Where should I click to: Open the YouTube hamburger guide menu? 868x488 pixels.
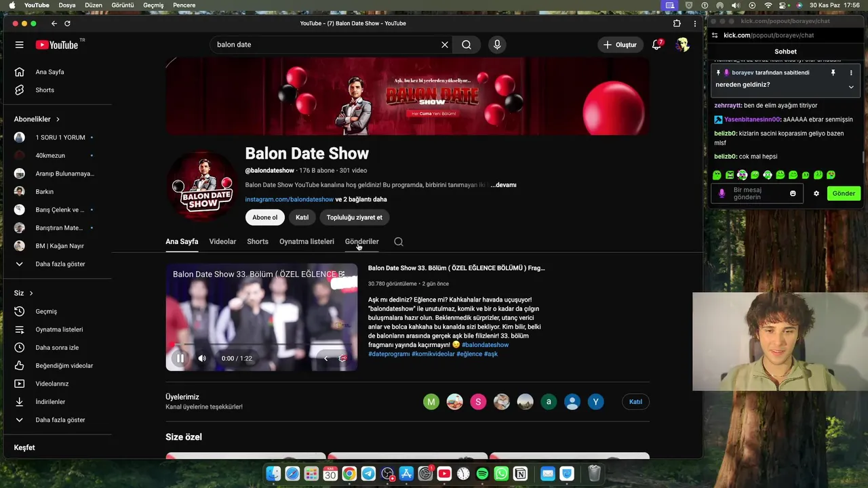20,45
